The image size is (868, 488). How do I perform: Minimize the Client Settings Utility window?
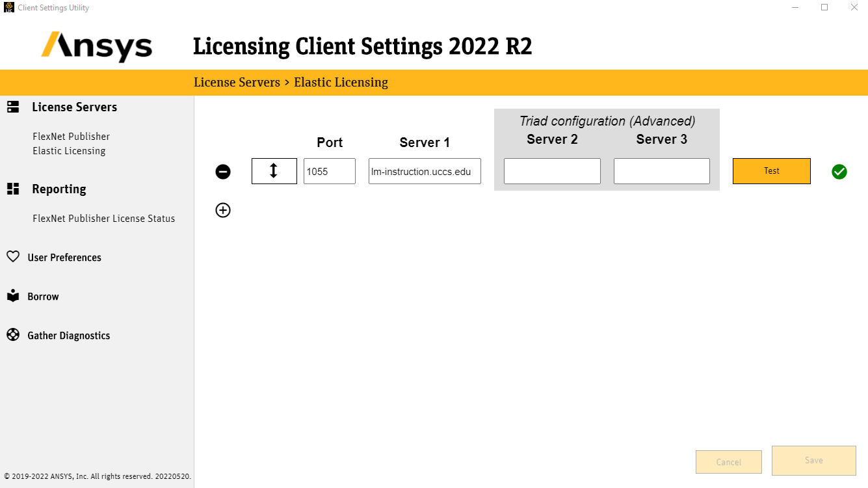[x=795, y=8]
